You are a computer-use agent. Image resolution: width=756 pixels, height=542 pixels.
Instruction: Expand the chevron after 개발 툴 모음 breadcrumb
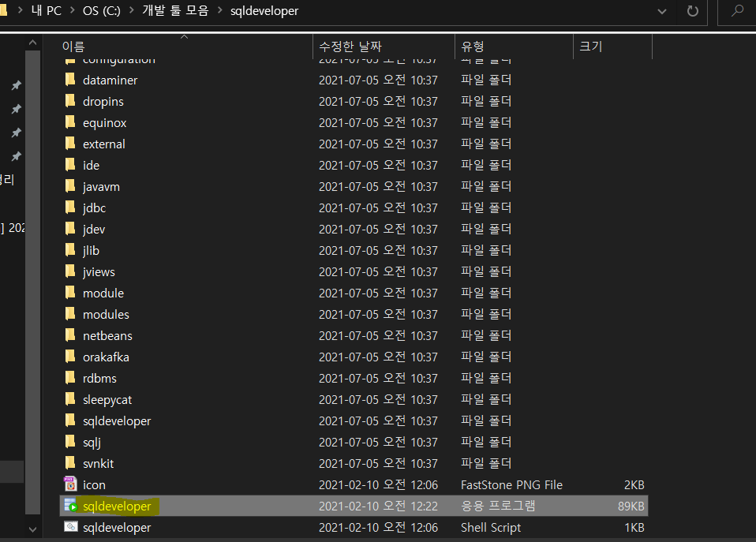(220, 10)
